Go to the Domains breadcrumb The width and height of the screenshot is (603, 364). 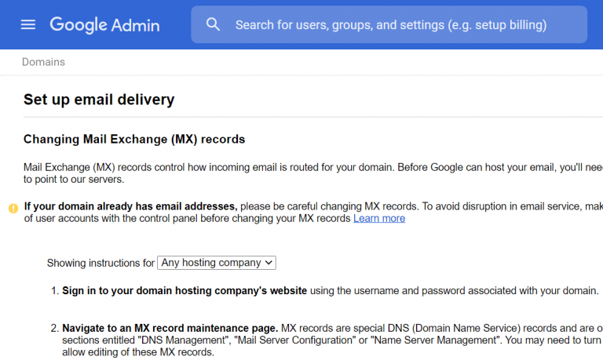(43, 62)
